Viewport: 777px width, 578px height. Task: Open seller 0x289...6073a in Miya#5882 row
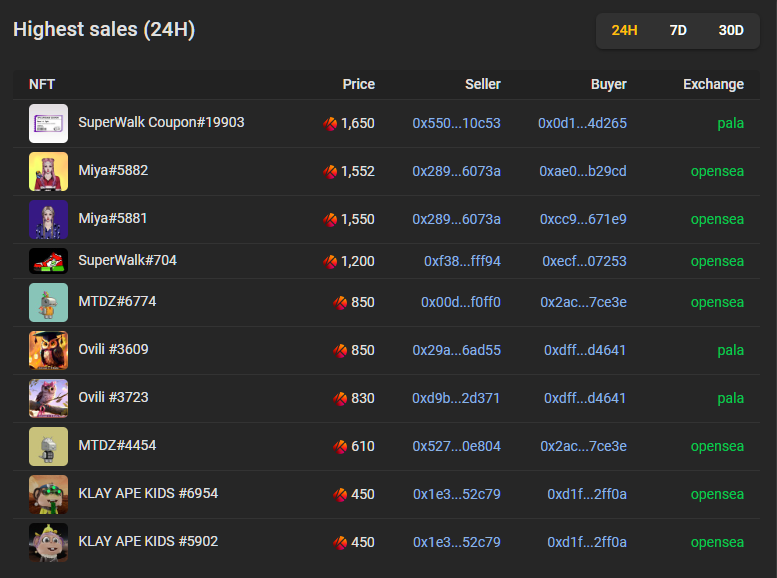pyautogui.click(x=456, y=172)
